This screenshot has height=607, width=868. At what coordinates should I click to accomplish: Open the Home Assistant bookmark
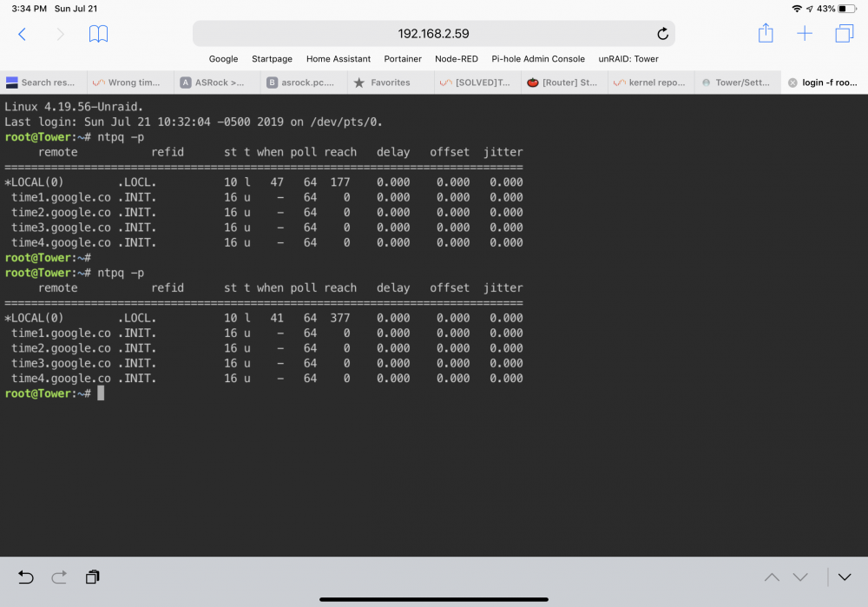pos(339,59)
